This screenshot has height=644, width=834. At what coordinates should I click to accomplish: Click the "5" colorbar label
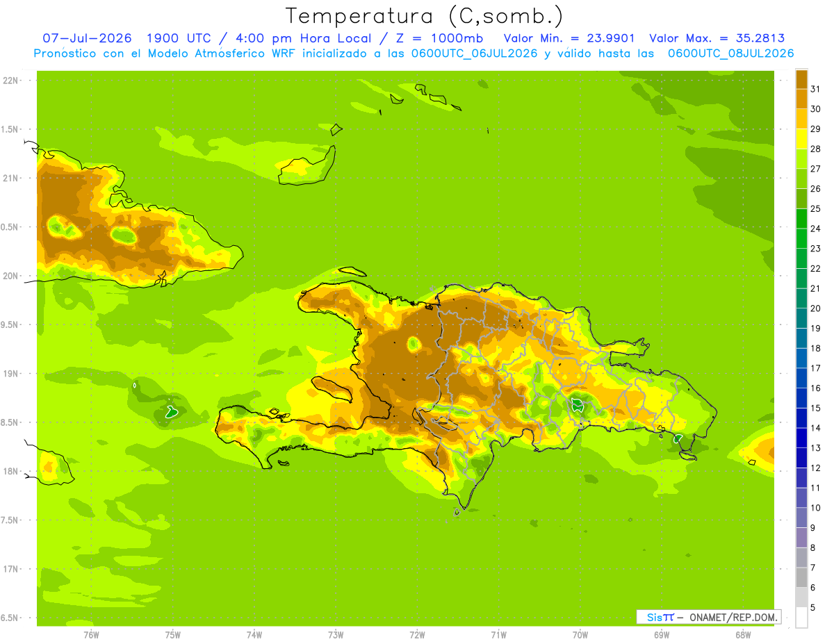pyautogui.click(x=813, y=607)
